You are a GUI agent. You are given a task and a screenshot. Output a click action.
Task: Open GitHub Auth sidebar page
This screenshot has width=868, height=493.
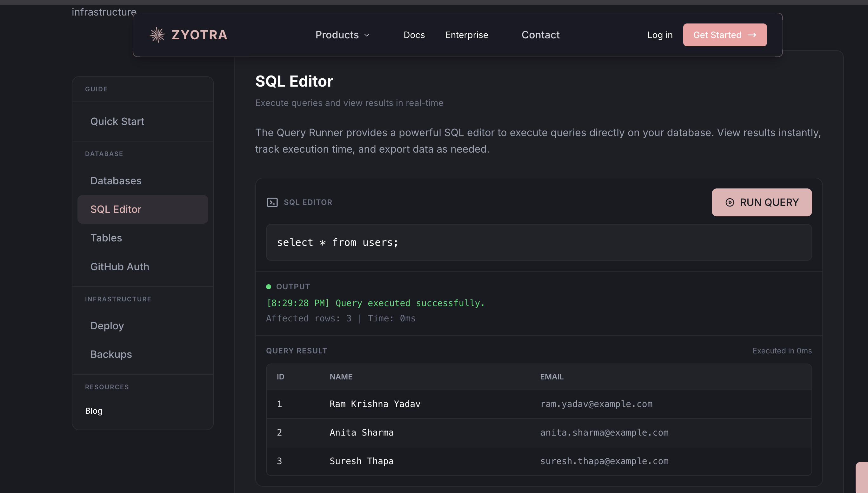tap(120, 266)
